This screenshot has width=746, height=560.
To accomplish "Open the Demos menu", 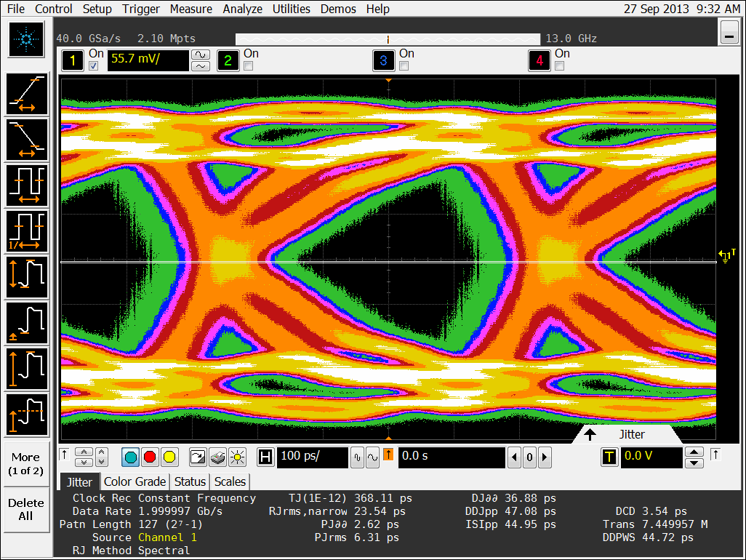I will click(338, 9).
